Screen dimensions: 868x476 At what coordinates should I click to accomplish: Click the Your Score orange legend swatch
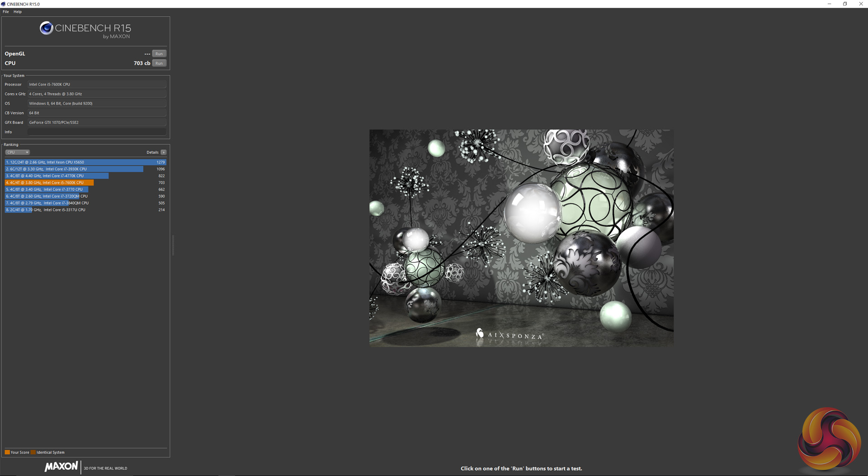(x=7, y=452)
